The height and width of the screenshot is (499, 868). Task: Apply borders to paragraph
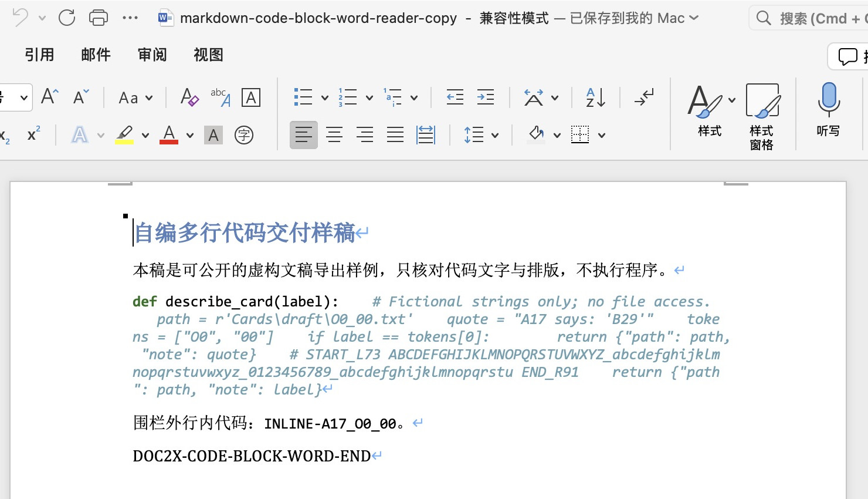point(580,135)
